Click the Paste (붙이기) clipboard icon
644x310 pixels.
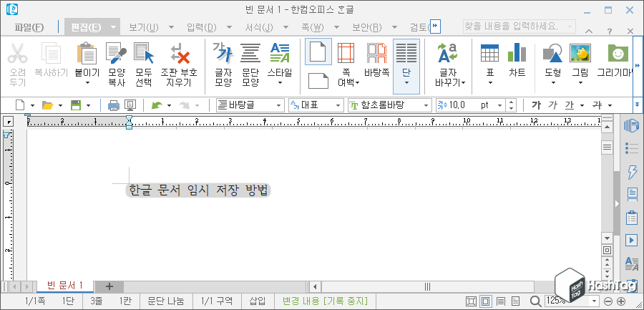point(87,53)
